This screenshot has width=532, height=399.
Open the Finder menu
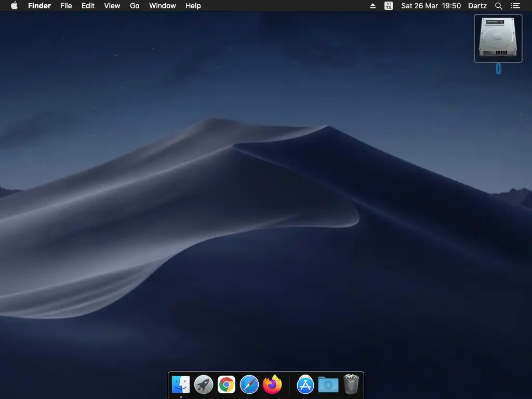39,6
